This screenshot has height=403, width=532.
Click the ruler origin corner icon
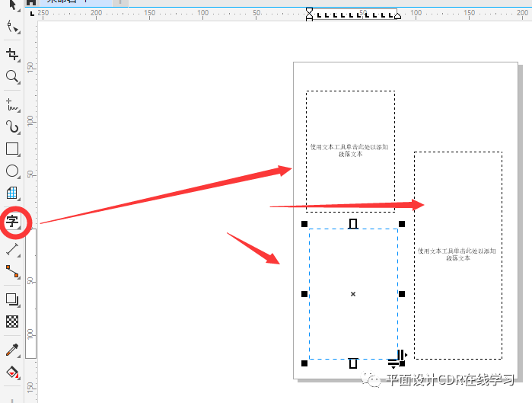32,14
